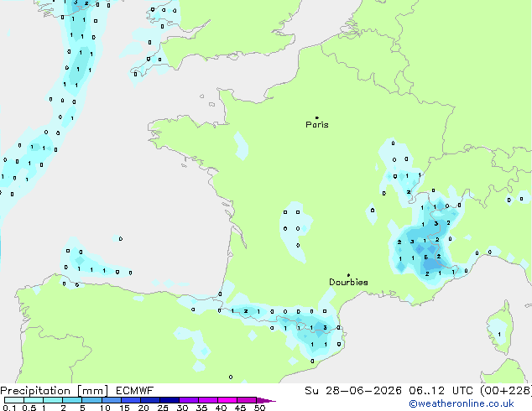Viewport: 532px width, 411px height.
Task: Pick the 10–15 mm blue legend swatch
Action: [112, 400]
